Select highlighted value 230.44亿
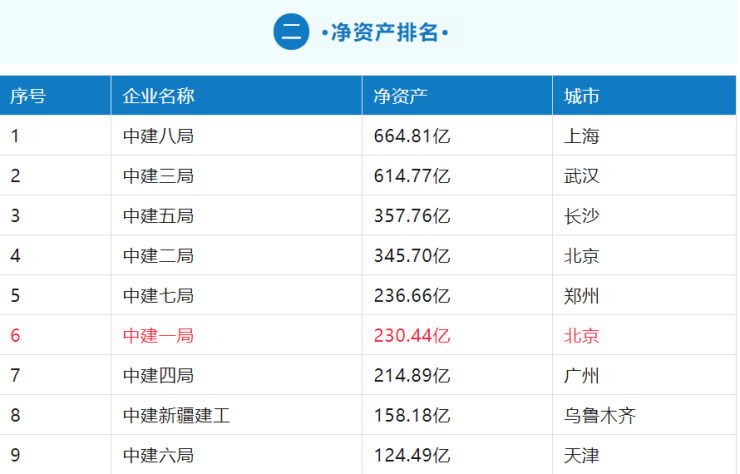The height and width of the screenshot is (474, 740). 412,336
